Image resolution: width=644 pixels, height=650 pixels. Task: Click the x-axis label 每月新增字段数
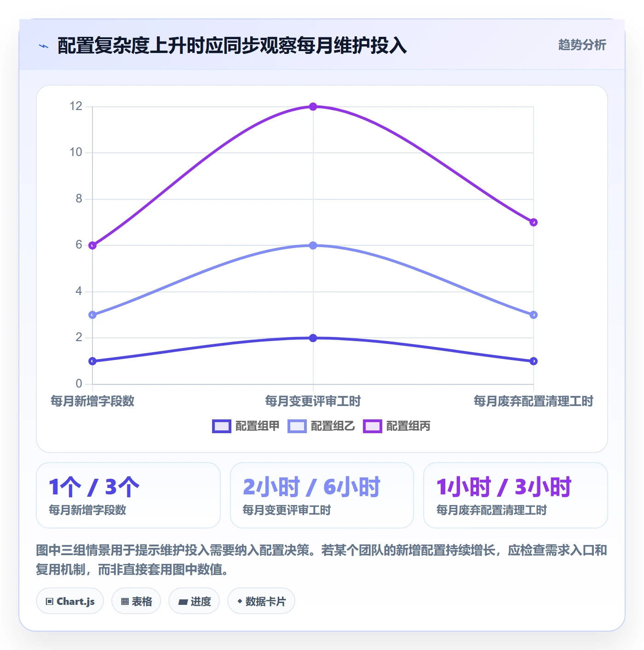[92, 401]
